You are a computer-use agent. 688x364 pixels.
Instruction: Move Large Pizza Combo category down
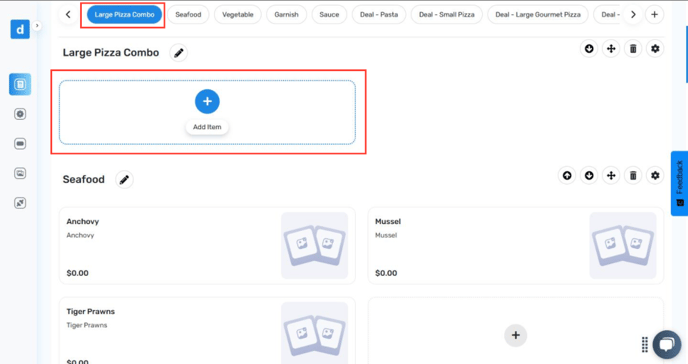click(589, 49)
